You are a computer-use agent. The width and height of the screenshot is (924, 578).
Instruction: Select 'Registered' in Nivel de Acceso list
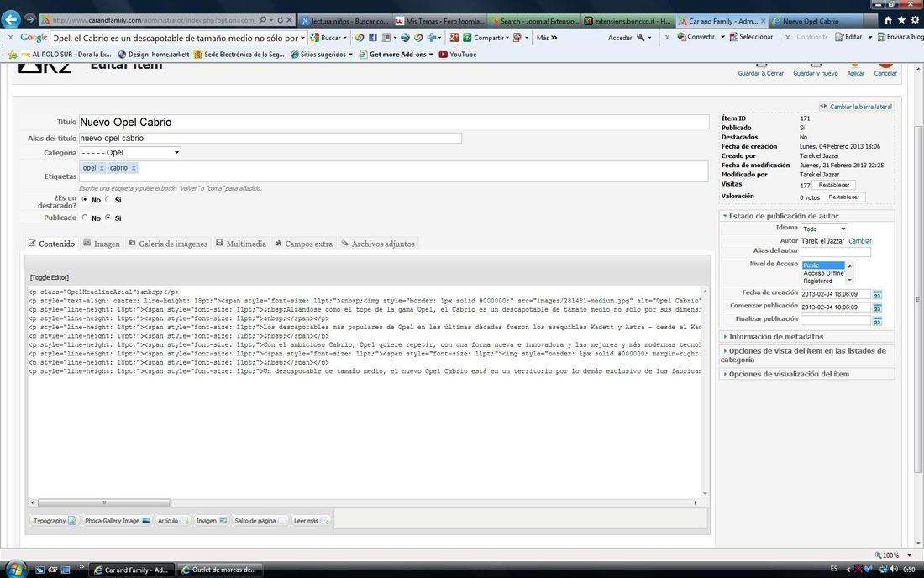pos(818,281)
